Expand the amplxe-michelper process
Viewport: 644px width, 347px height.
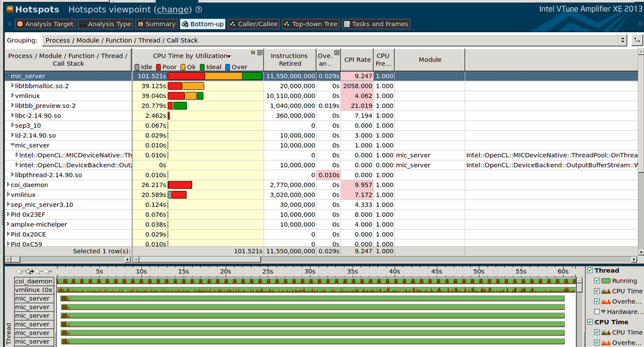[x=8, y=224]
